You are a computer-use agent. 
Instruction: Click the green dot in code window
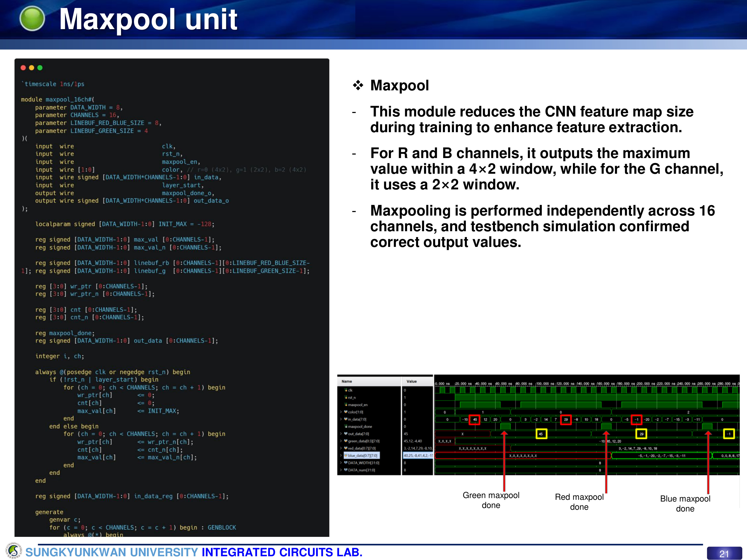(40, 67)
